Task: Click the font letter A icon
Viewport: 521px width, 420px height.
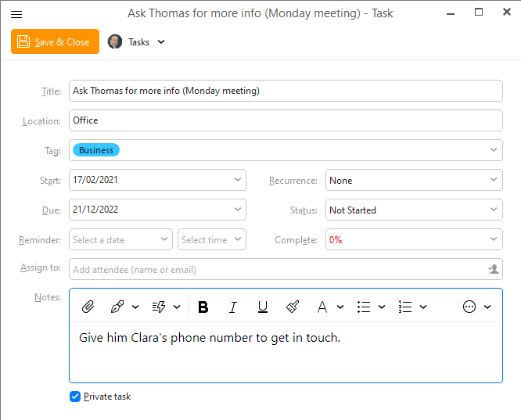Action: tap(322, 307)
